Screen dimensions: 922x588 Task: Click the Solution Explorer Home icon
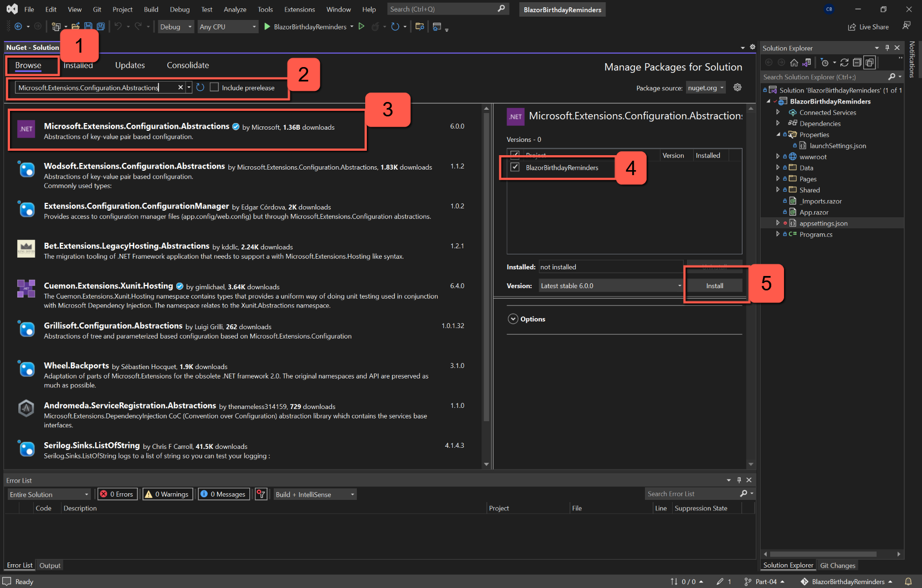pyautogui.click(x=794, y=63)
